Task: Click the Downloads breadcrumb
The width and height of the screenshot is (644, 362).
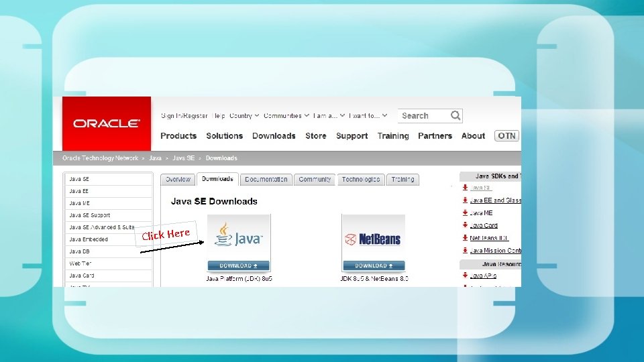Action: [x=221, y=158]
